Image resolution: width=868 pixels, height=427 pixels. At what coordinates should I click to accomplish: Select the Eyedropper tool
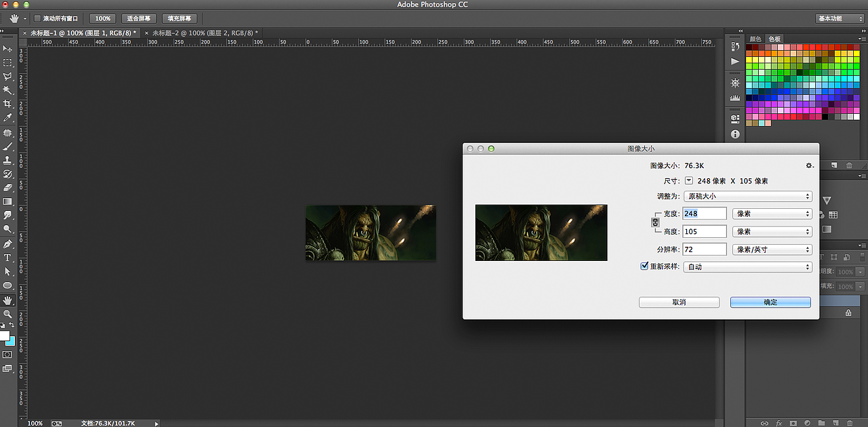click(7, 118)
